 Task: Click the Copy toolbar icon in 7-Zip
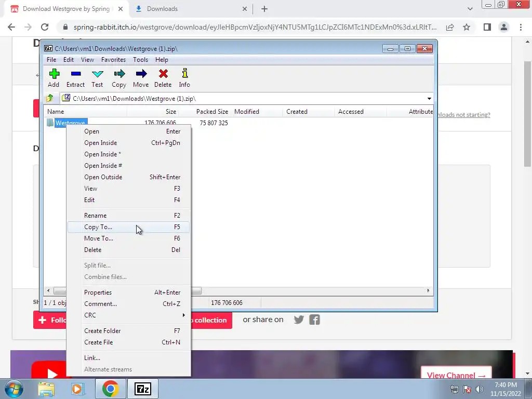click(x=119, y=78)
